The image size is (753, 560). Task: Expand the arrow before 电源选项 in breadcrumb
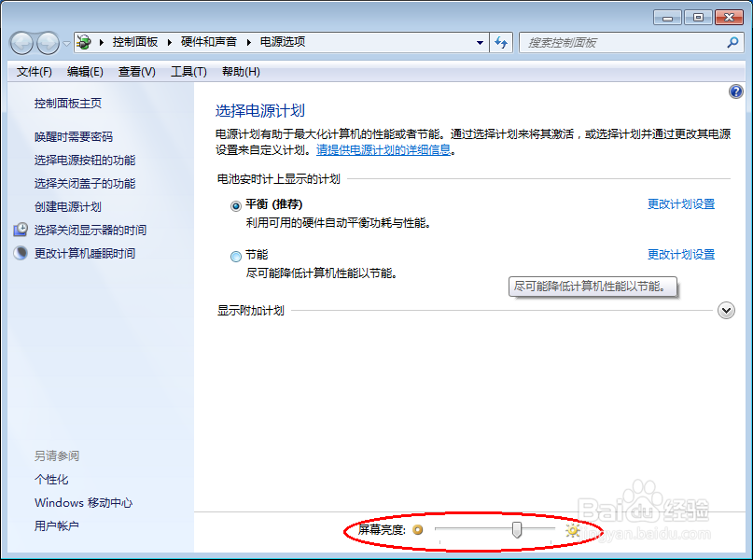coord(249,42)
